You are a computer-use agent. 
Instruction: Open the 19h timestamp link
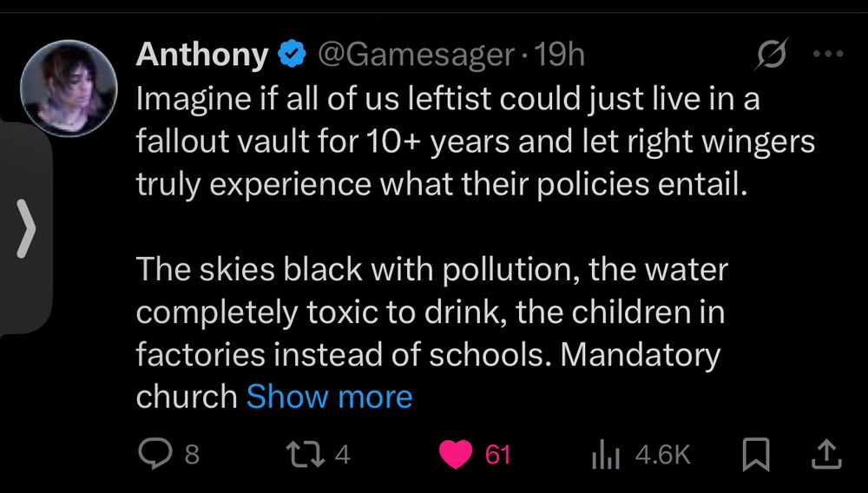pos(561,56)
